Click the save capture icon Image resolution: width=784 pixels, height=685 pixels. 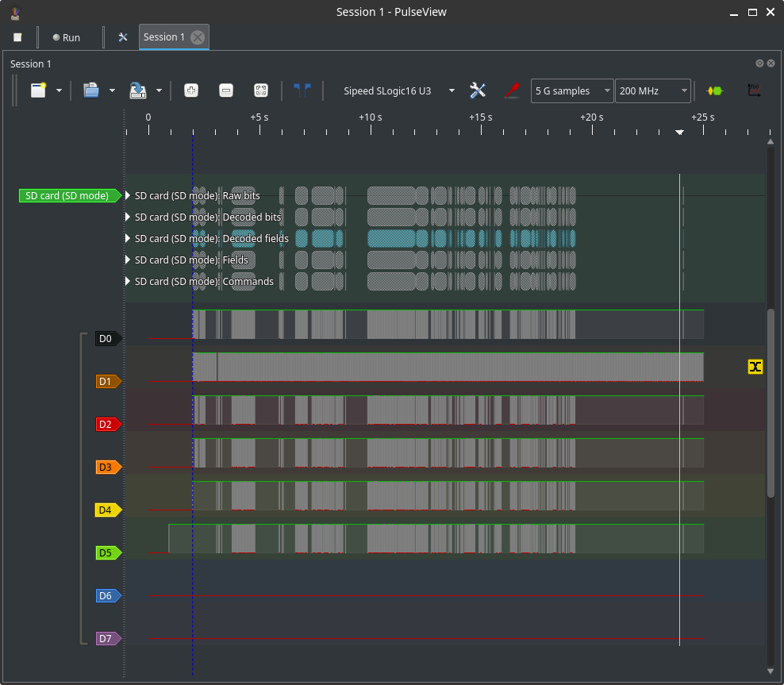(138, 90)
